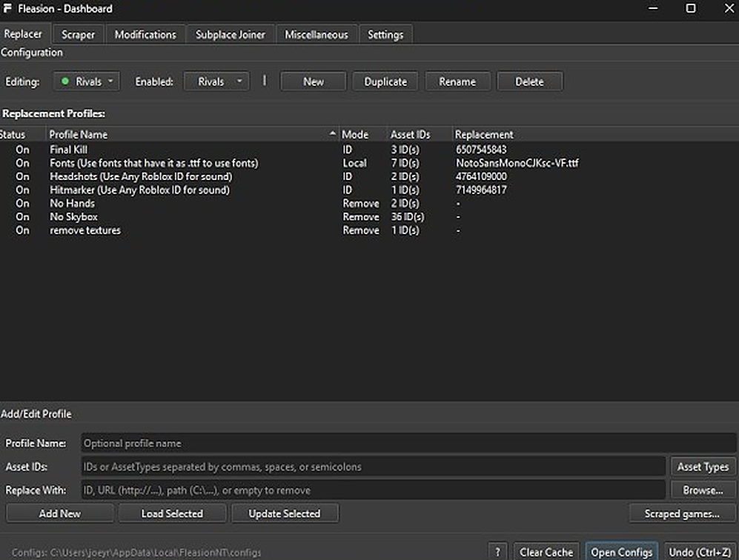The height and width of the screenshot is (560, 739).
Task: Click the Undo (Ctrl+Z) button
Action: tap(700, 552)
